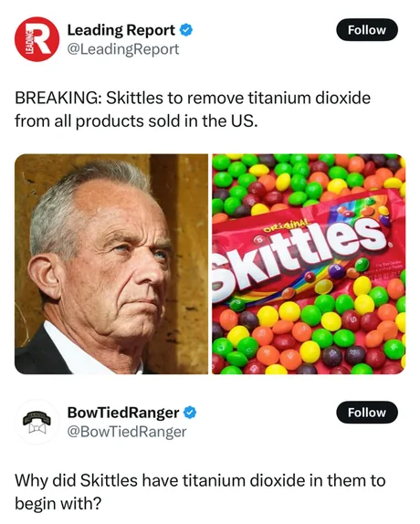Open the BowTiedRanger bow tie avatar
420x524 pixels.
coord(37,422)
